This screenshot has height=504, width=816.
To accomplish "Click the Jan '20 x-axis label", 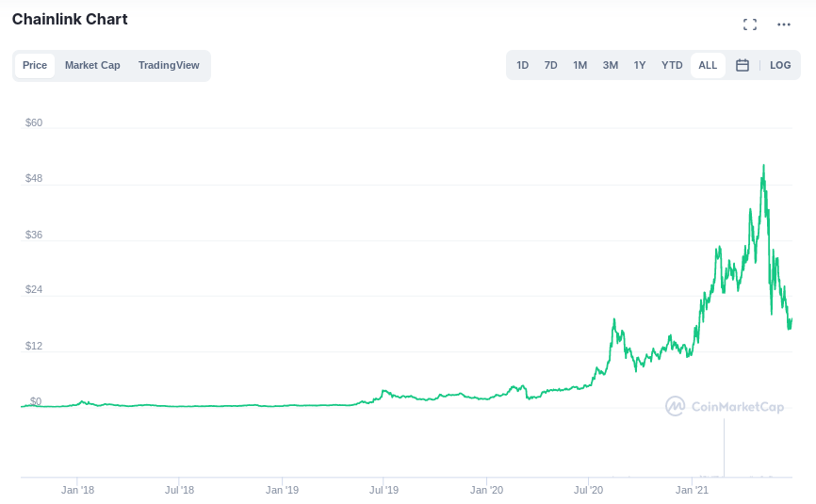I will (486, 490).
